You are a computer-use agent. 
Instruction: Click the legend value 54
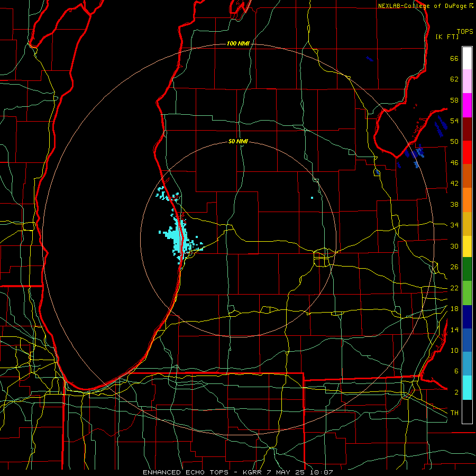click(x=454, y=121)
